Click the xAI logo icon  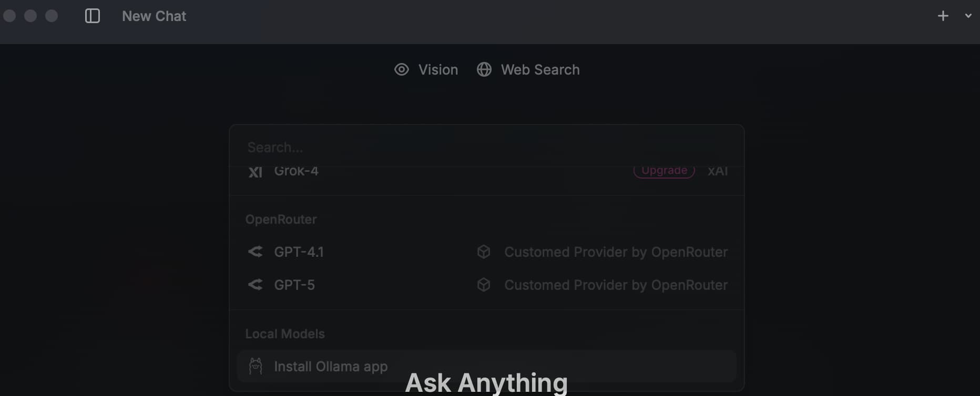coord(256,172)
